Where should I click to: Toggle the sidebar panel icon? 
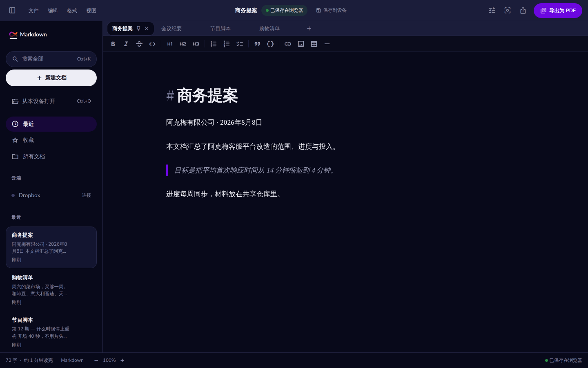pyautogui.click(x=12, y=10)
